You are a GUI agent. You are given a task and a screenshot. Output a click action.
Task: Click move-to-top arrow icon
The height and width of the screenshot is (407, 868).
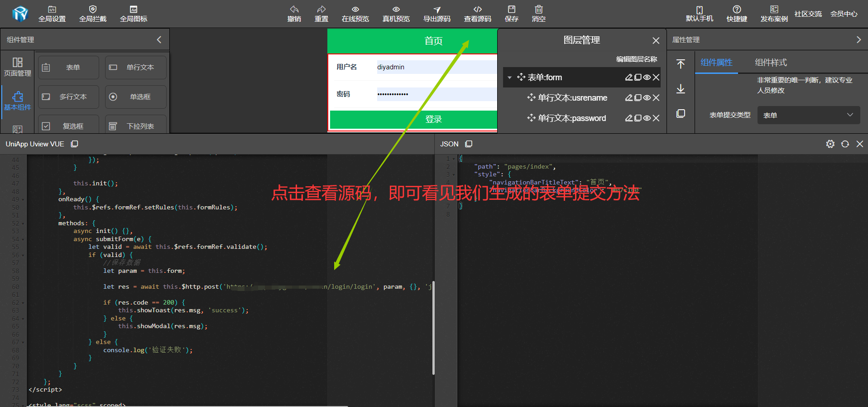pyautogui.click(x=681, y=64)
